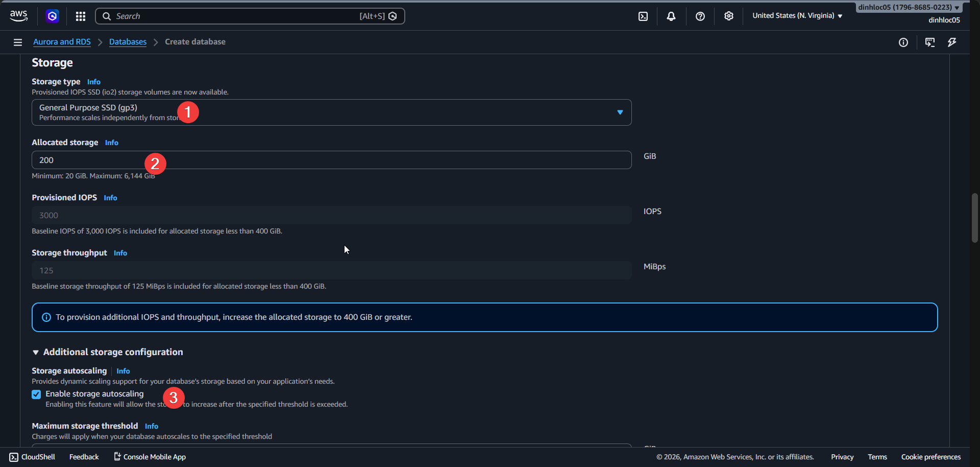
Task: Open the info panel circle icon
Action: click(x=903, y=42)
